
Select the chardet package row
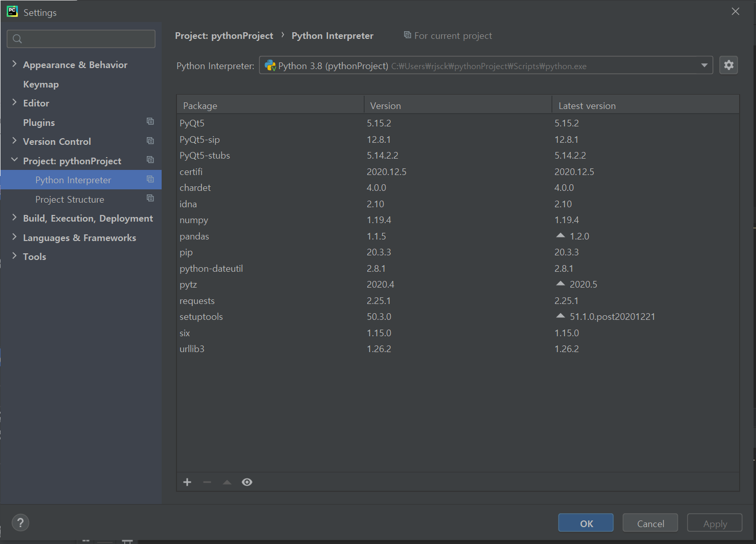pos(458,188)
